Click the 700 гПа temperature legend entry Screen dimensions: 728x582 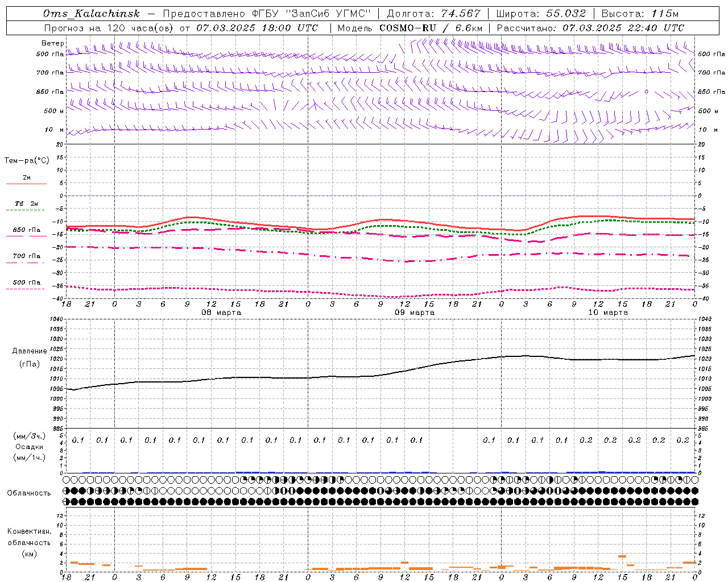point(27,256)
